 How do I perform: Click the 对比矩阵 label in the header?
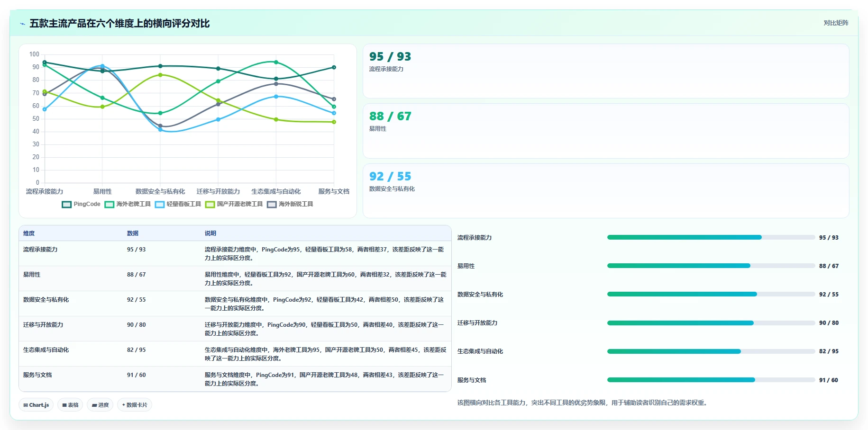click(836, 23)
